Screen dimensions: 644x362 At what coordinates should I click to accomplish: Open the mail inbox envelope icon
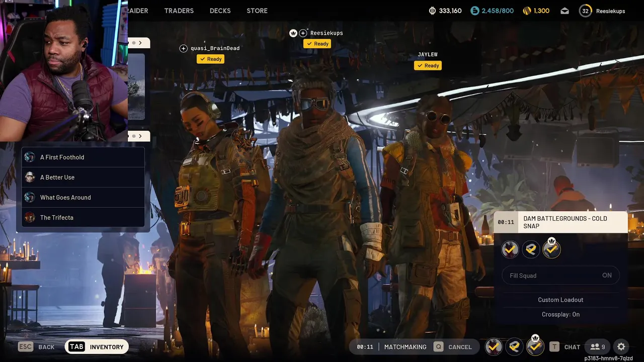[565, 11]
